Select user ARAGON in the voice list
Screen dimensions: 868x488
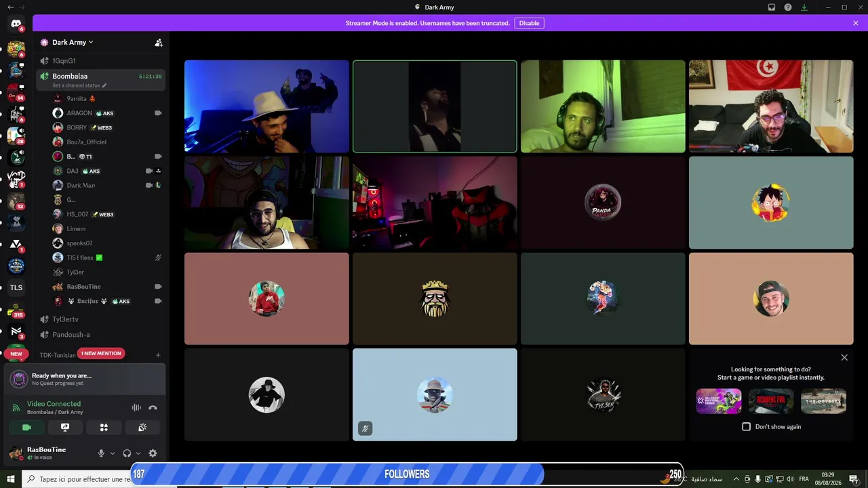pos(108,113)
